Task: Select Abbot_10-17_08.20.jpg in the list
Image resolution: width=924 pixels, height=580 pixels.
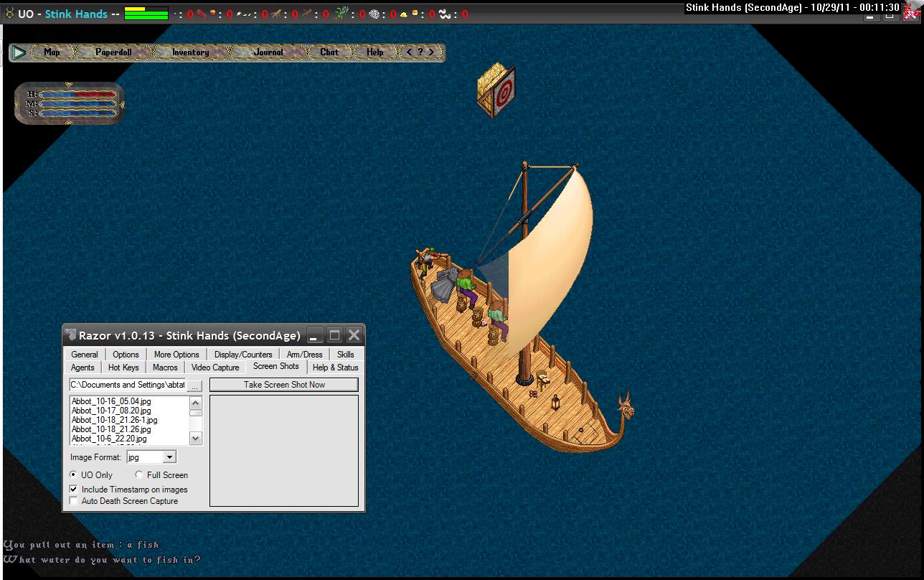Action: (111, 411)
